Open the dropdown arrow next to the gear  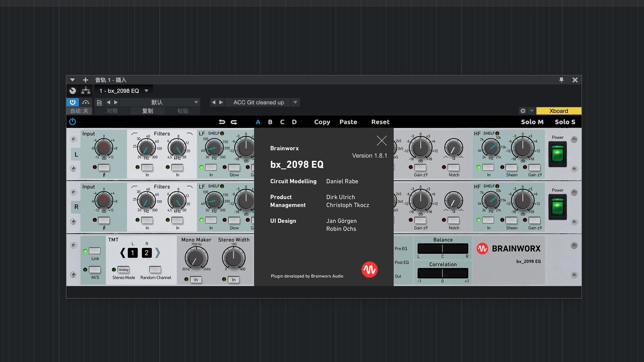coord(532,111)
